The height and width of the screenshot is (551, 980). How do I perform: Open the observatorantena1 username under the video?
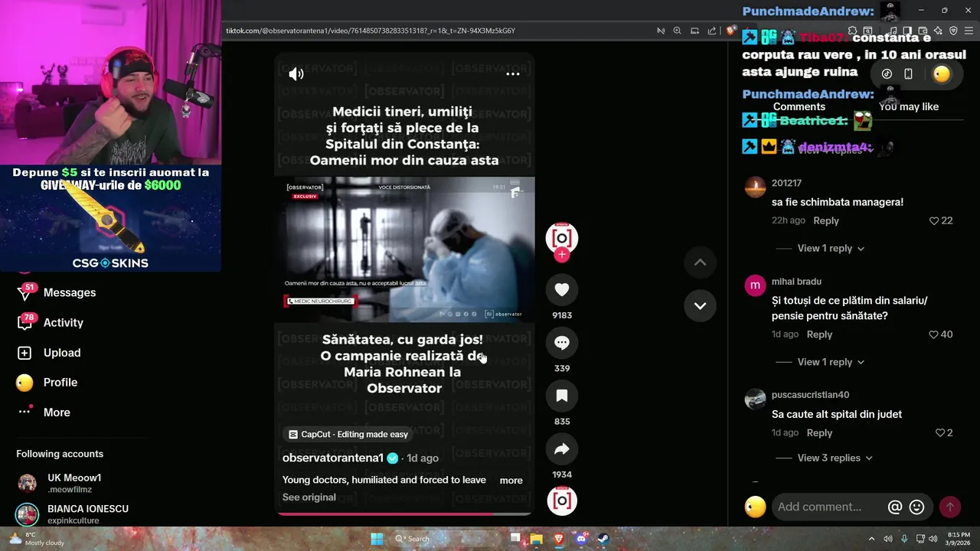[333, 458]
